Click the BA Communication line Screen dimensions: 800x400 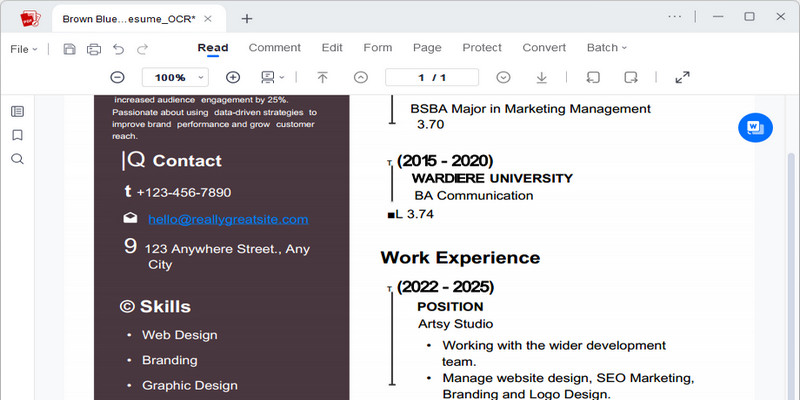(473, 195)
